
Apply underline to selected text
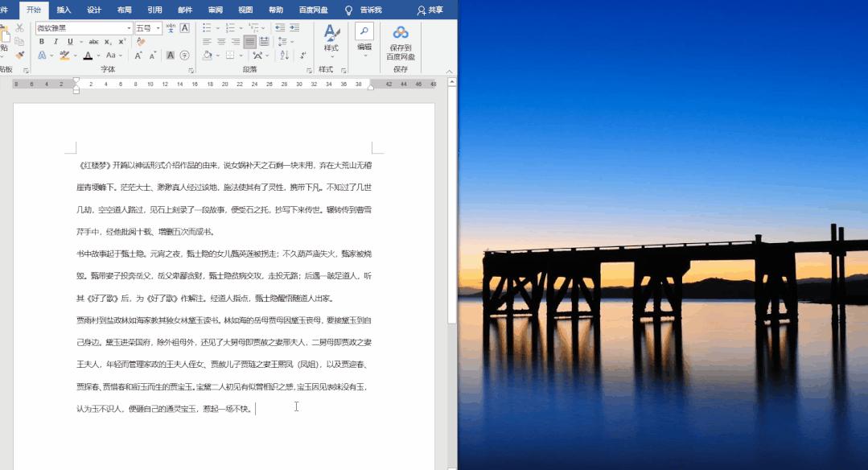[x=70, y=40]
